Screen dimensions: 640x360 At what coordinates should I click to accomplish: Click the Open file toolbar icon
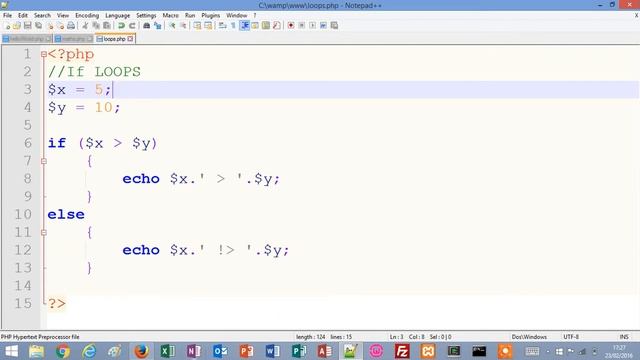[x=17, y=26]
